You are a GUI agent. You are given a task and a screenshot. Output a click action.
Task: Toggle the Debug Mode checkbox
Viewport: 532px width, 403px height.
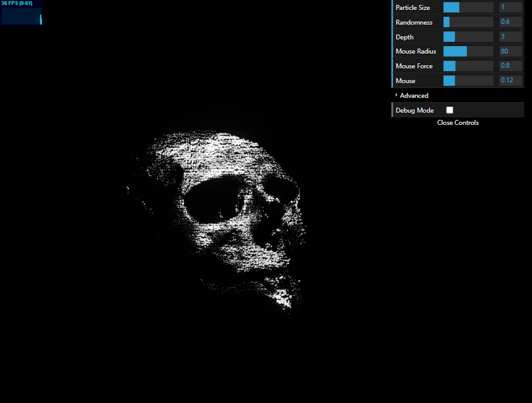[x=450, y=110]
